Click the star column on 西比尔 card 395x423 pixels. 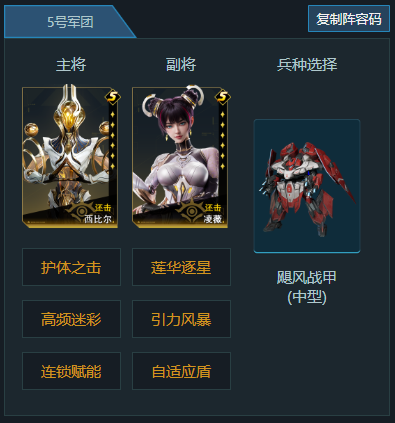(x=113, y=140)
